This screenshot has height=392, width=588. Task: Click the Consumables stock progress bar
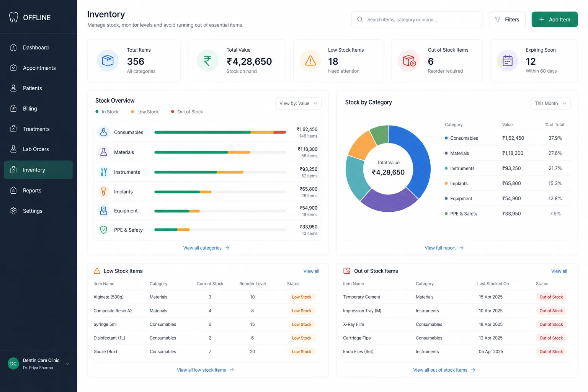coord(220,132)
